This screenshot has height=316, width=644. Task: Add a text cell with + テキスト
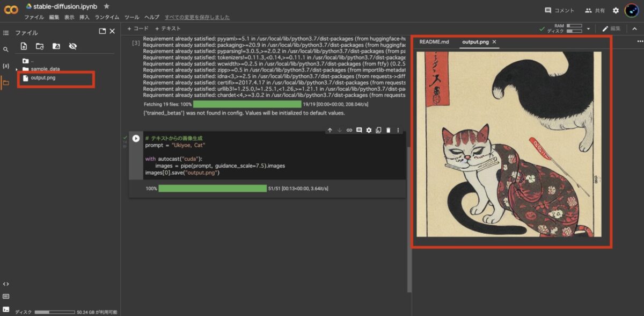click(168, 28)
